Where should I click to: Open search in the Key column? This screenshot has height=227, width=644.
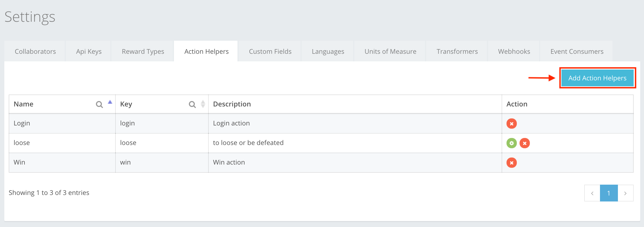point(192,104)
